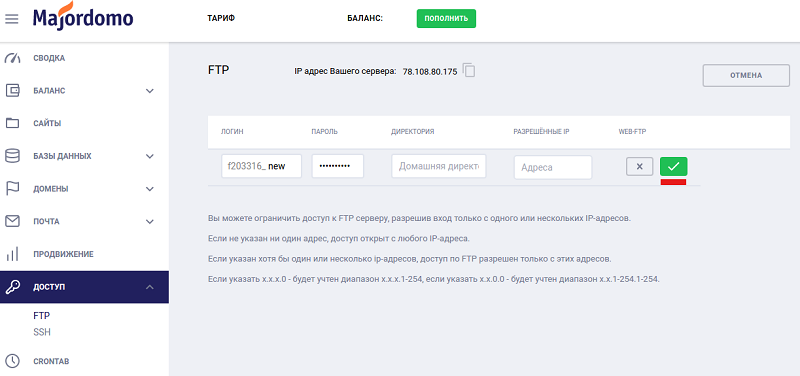Copy server IP address with copy icon

pyautogui.click(x=469, y=70)
